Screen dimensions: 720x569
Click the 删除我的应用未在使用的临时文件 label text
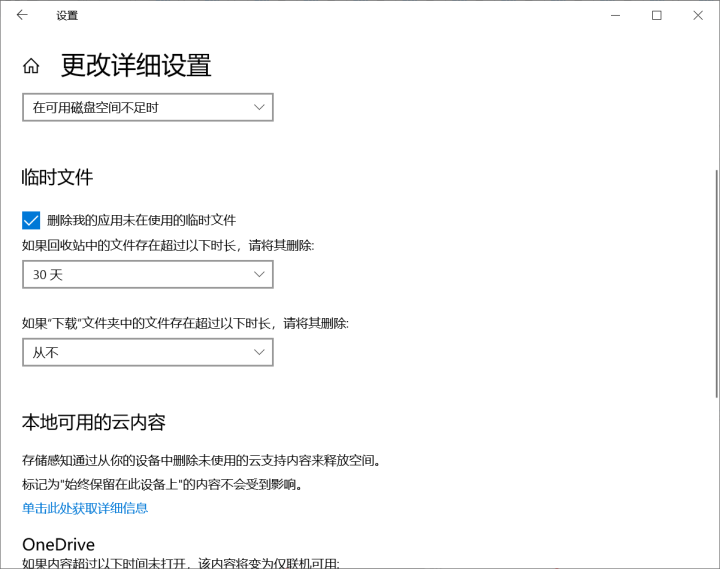tap(141, 220)
